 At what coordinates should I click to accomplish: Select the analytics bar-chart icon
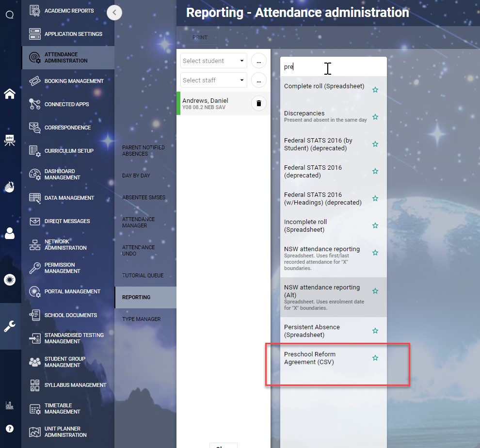[x=10, y=405]
